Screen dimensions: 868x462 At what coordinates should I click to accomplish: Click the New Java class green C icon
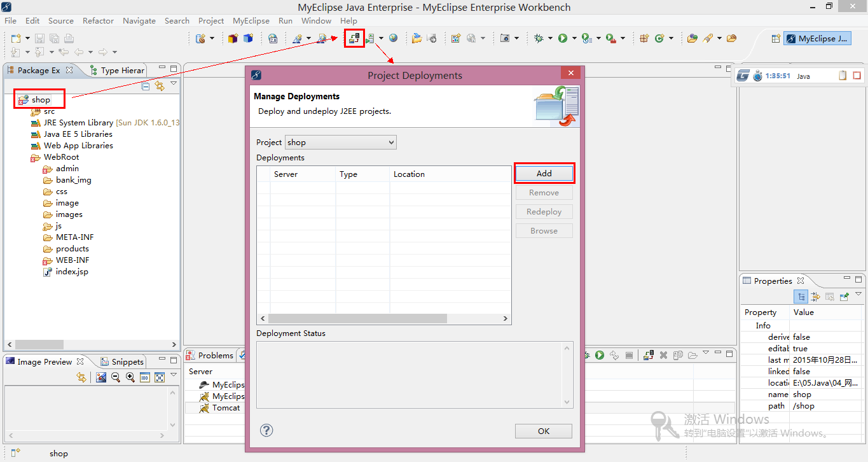click(x=659, y=38)
